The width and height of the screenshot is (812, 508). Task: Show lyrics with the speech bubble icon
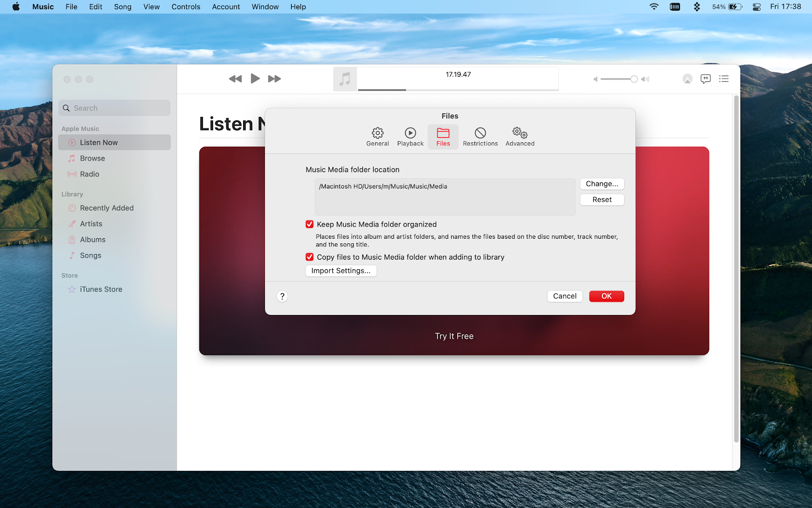705,79
